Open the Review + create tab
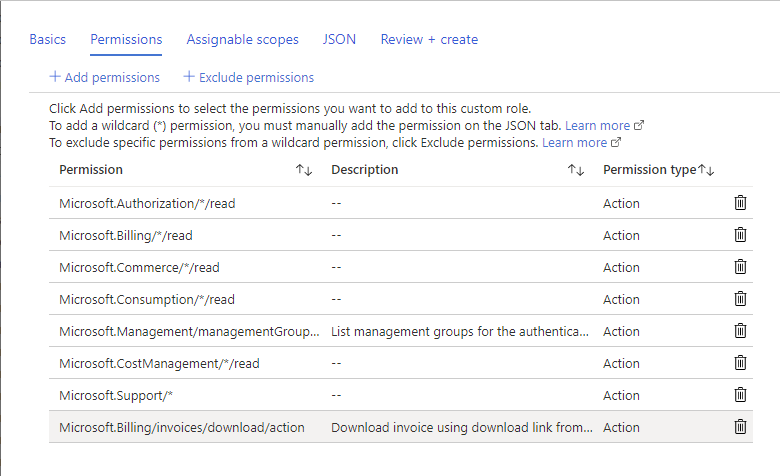The width and height of the screenshot is (780, 476). click(429, 40)
